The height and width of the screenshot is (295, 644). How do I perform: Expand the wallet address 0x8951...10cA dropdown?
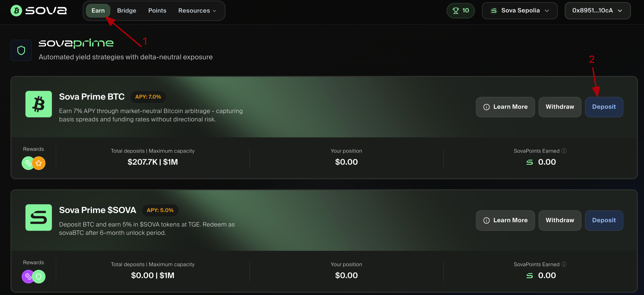point(597,11)
